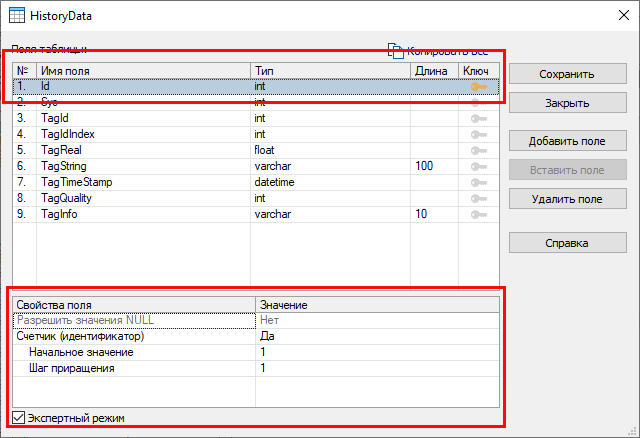Click the HistoryData table icon in title bar
The height and width of the screenshot is (438, 640).
[x=17, y=16]
